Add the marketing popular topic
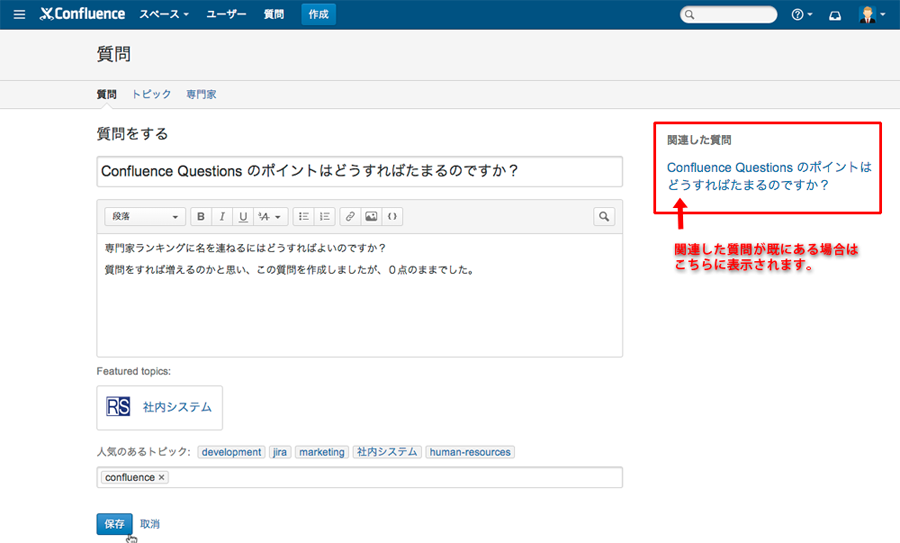This screenshot has width=900, height=543. [321, 452]
